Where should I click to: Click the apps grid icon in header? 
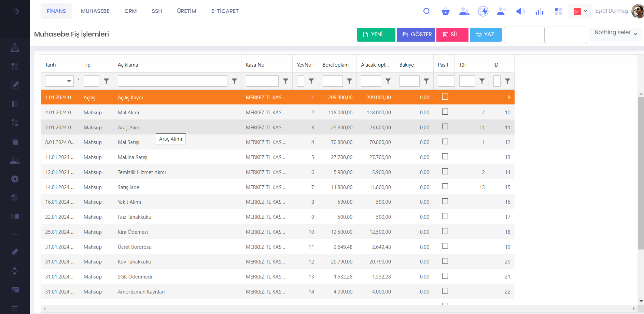click(558, 11)
